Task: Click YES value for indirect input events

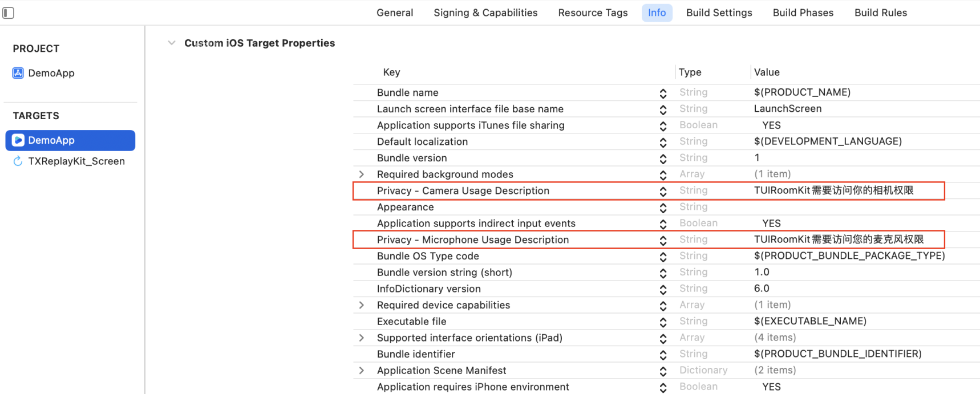Action: (x=771, y=224)
